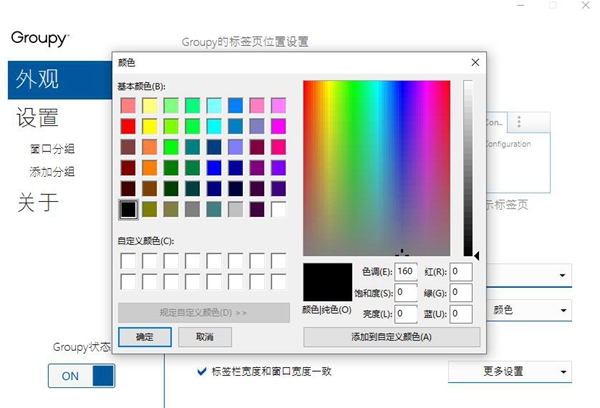
Task: Select the hot pink swatch in third row
Action: point(279,147)
